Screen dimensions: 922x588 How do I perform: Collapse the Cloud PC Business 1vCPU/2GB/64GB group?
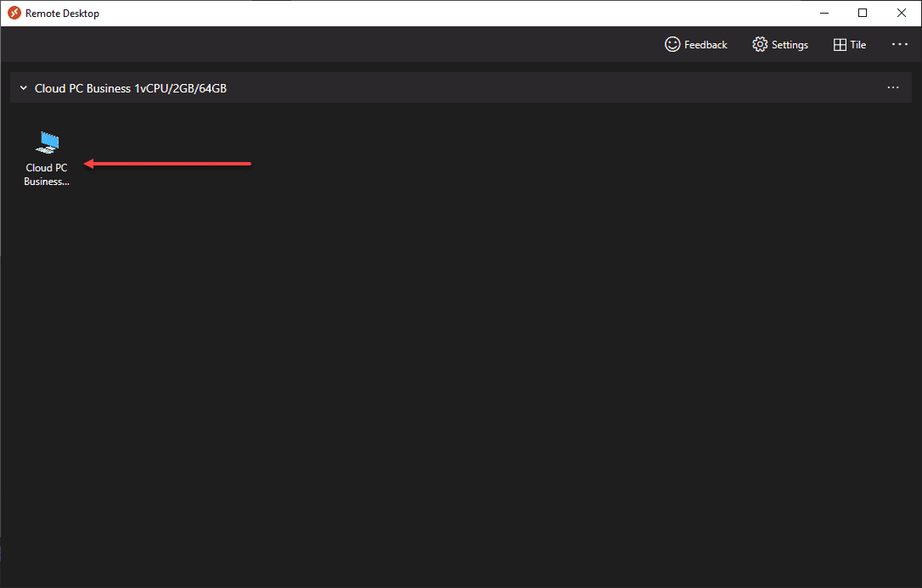[x=23, y=87]
